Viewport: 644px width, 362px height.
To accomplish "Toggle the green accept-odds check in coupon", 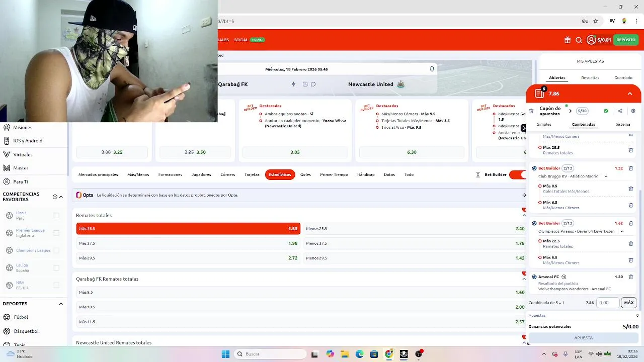I will click(606, 111).
